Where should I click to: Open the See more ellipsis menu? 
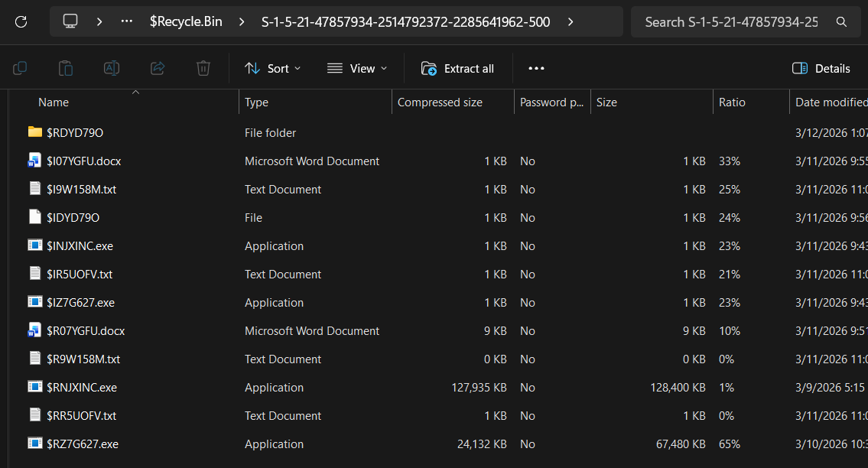click(536, 69)
